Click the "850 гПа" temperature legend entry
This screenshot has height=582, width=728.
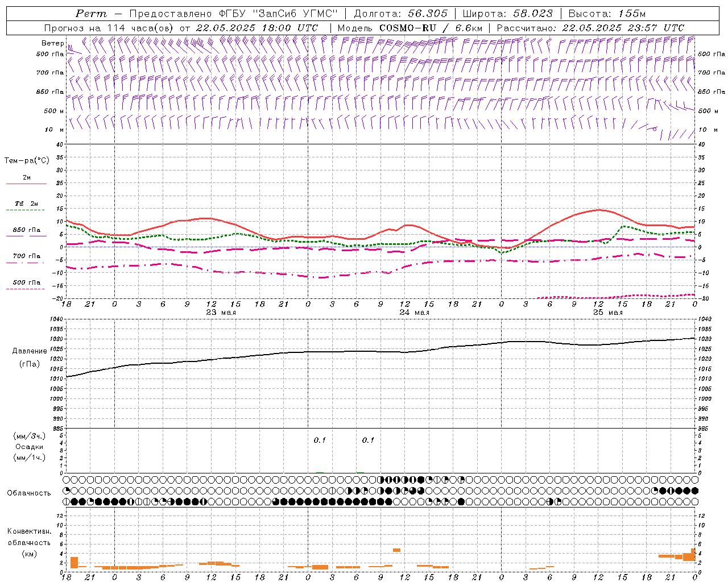[27, 230]
